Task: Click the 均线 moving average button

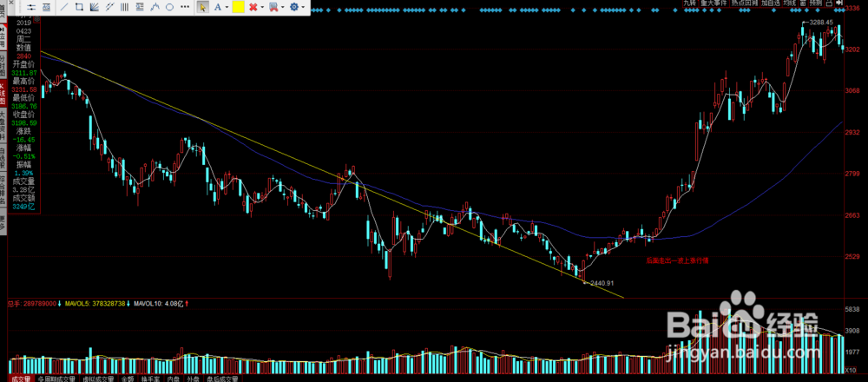Action: 791,3
